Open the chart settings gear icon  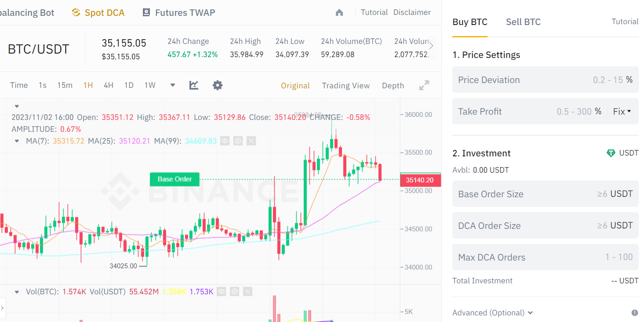pyautogui.click(x=217, y=85)
